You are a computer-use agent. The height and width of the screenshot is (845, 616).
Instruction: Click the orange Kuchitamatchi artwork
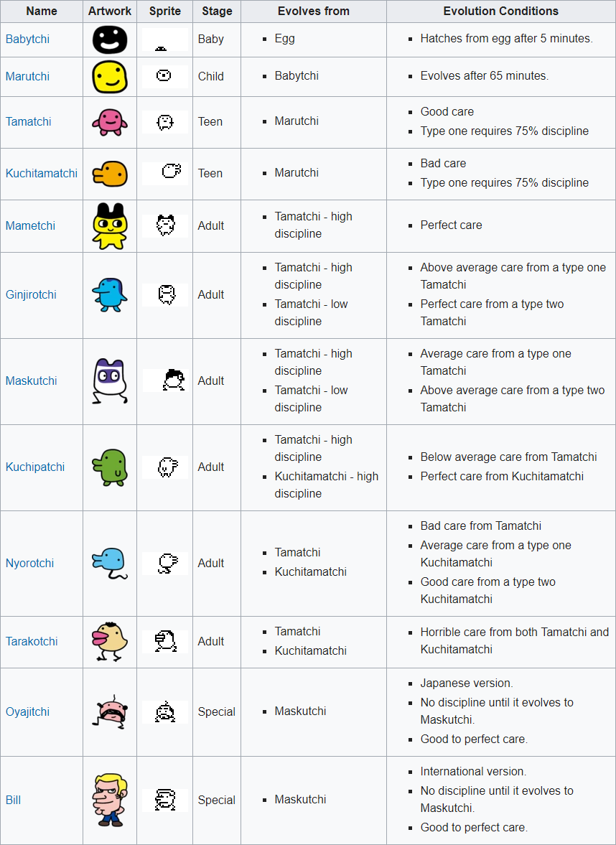click(109, 173)
